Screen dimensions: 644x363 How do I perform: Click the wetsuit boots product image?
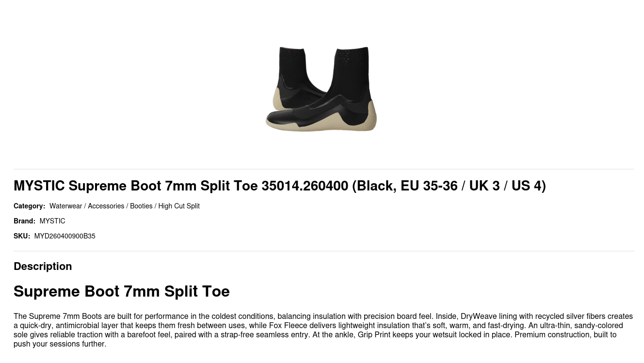[x=322, y=89]
